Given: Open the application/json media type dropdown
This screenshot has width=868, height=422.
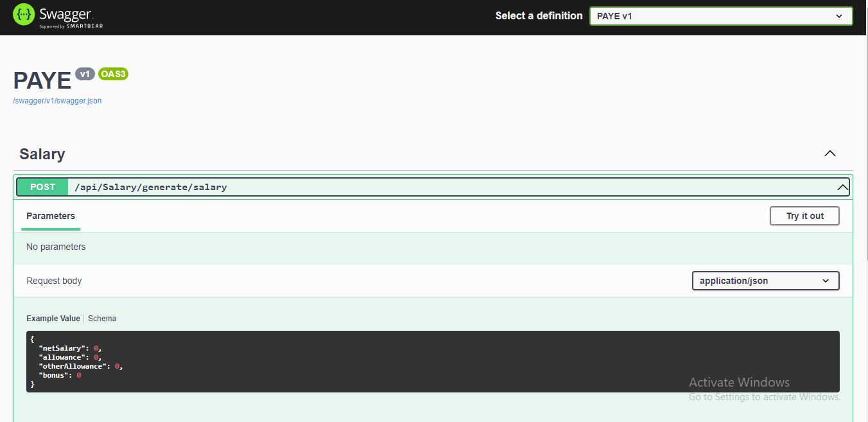Looking at the screenshot, I should point(765,281).
